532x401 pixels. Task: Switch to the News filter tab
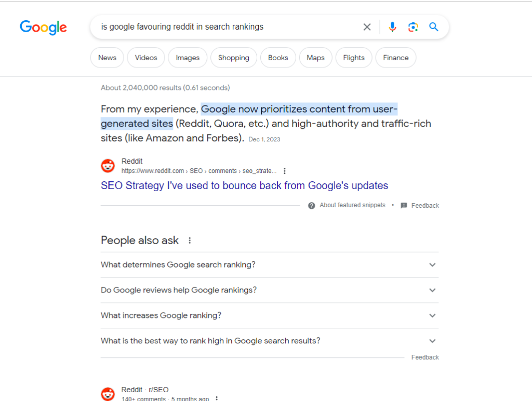tap(107, 58)
